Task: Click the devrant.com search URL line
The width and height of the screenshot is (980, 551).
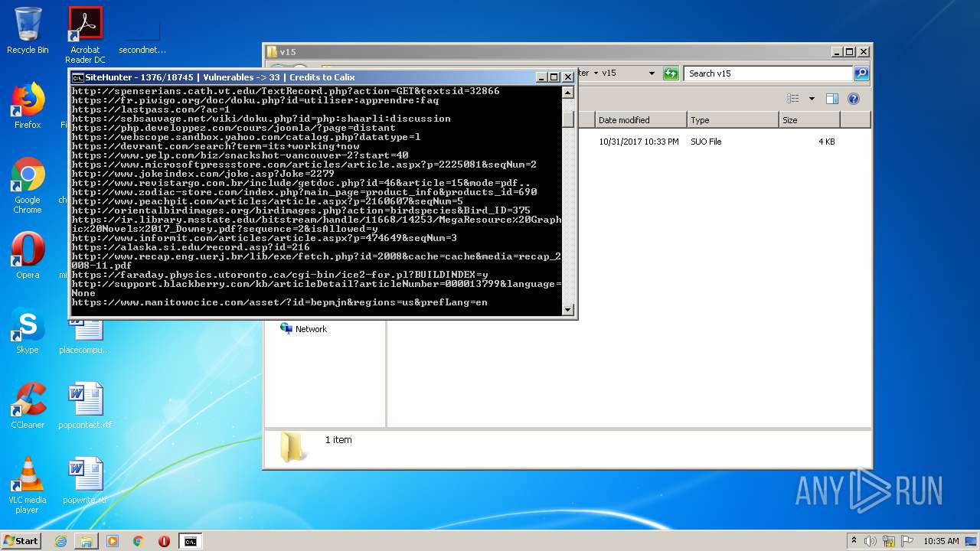Action: 215,146
